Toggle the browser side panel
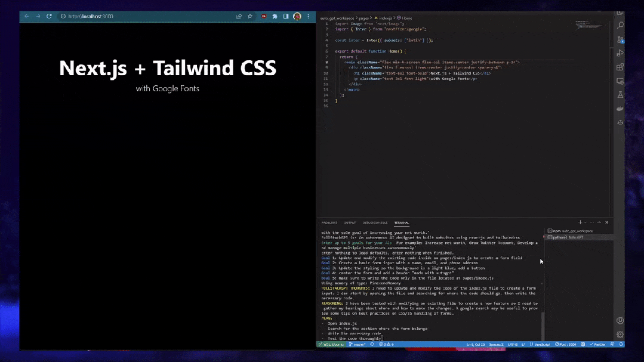The height and width of the screenshot is (362, 644). coord(286,17)
